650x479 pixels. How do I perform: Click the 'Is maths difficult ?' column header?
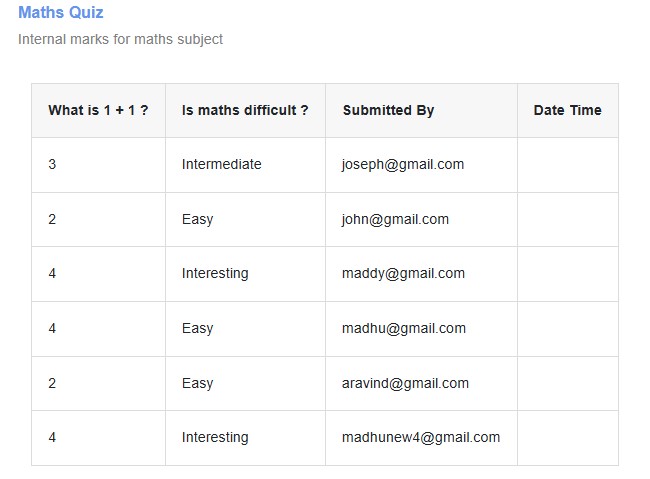(x=245, y=110)
